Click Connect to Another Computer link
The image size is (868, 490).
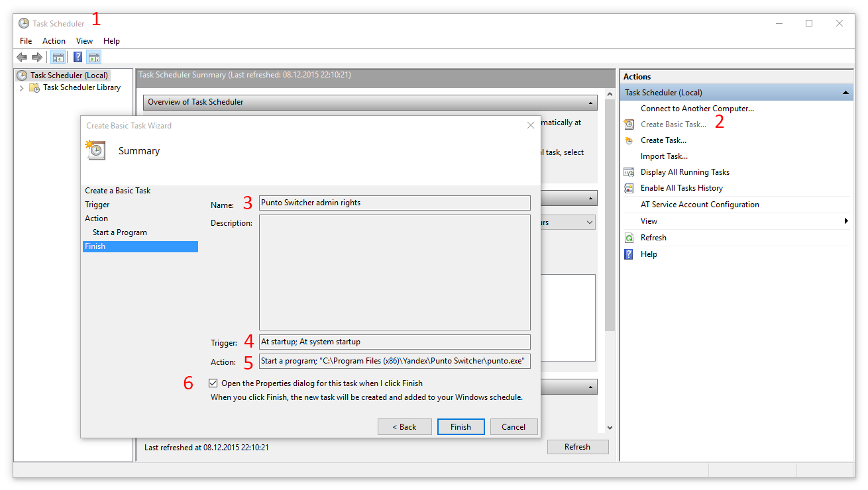(697, 109)
